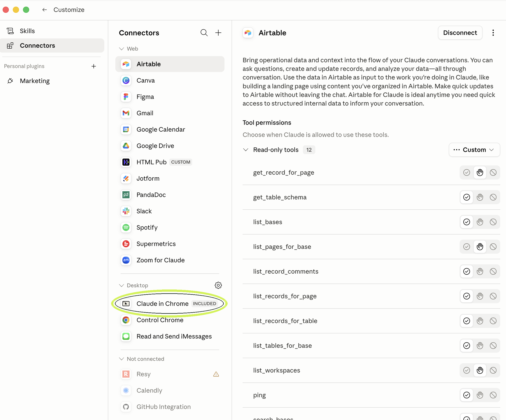This screenshot has width=506, height=420.
Task: Open the Skills section
Action: (52, 31)
